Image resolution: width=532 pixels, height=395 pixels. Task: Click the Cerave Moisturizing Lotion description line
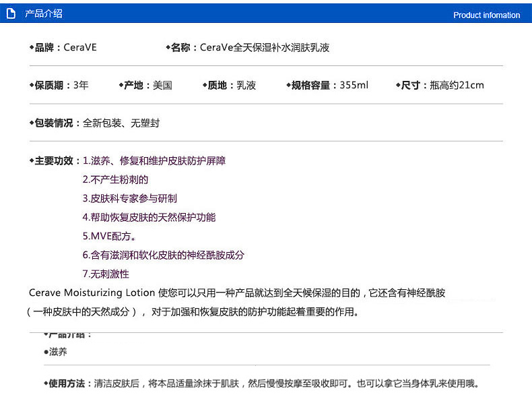click(x=237, y=293)
